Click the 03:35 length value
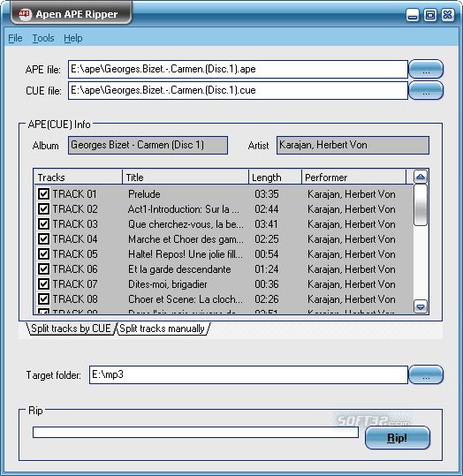The image size is (463, 476). pos(267,194)
